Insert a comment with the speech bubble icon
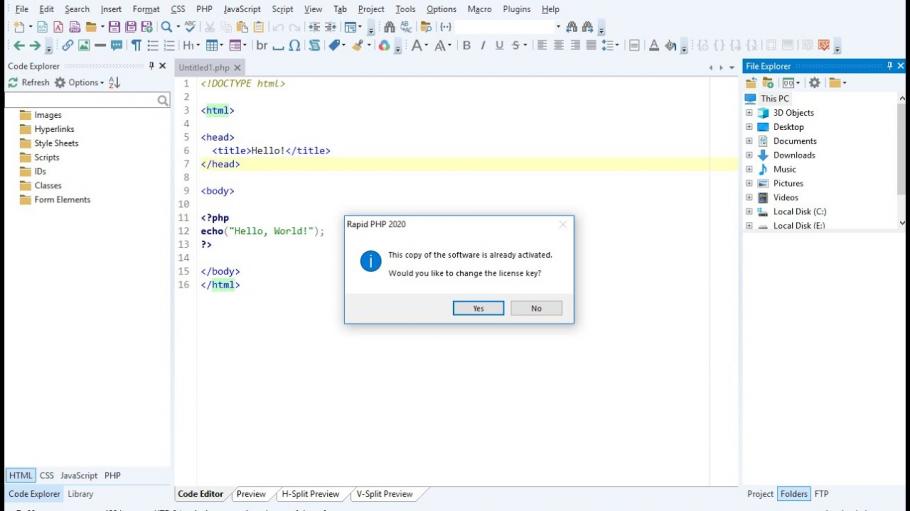 [117, 45]
